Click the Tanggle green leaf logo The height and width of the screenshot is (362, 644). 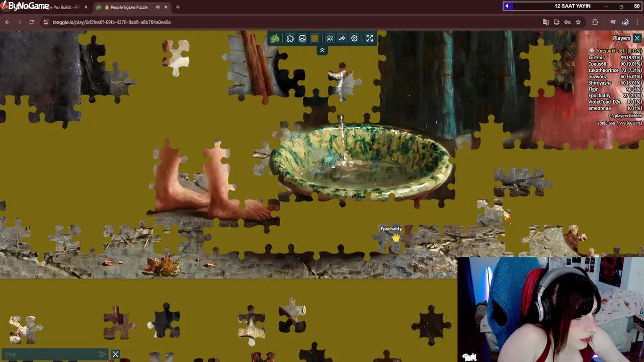[275, 38]
